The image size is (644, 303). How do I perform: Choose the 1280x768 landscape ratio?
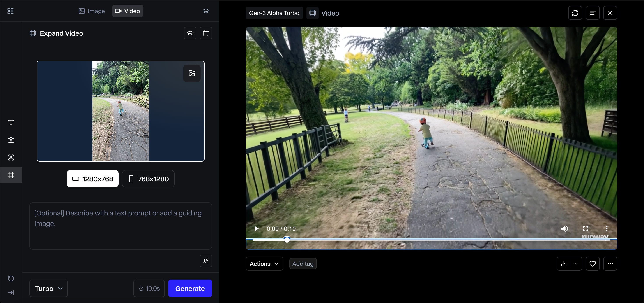(92, 179)
